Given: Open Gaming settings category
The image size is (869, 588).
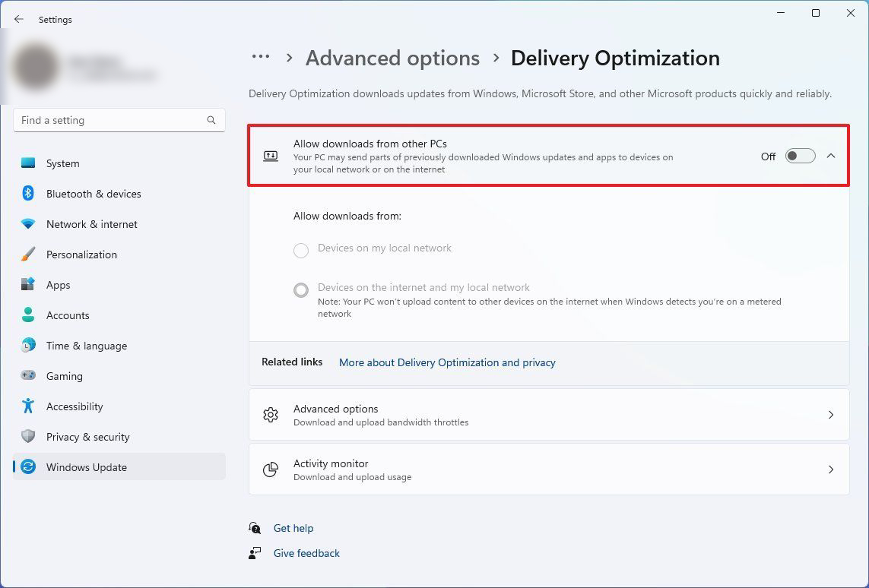Looking at the screenshot, I should (119, 376).
